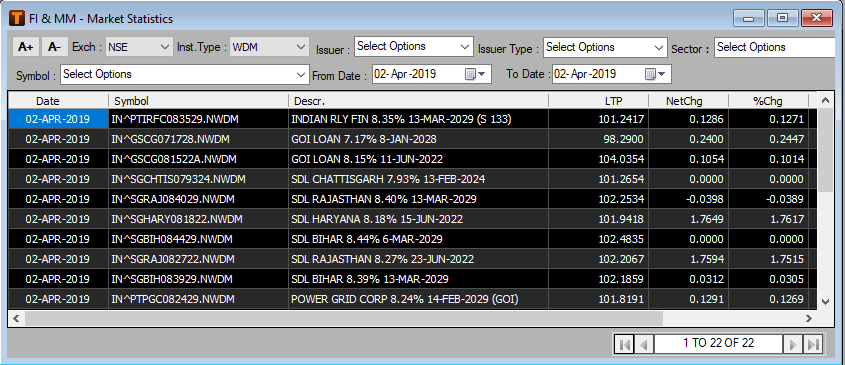The width and height of the screenshot is (845, 365).
Task: Open the Exch dropdown showing NSE
Action: click(x=139, y=47)
